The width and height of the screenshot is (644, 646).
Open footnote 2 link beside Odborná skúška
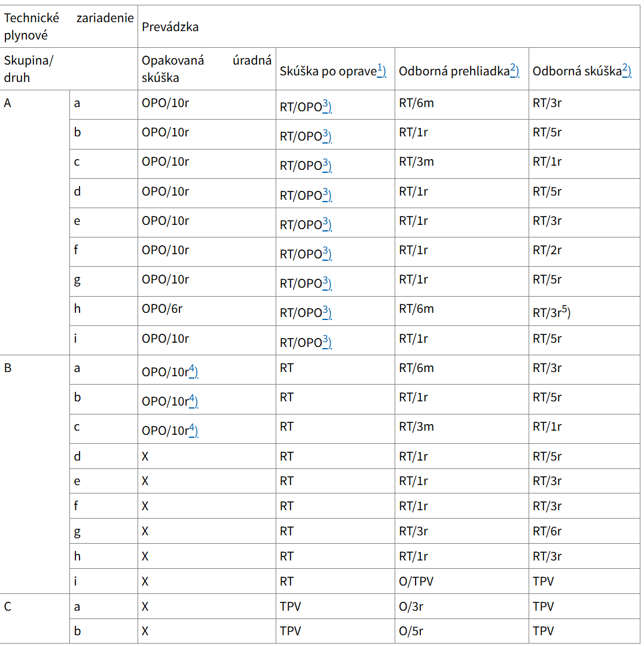(627, 70)
